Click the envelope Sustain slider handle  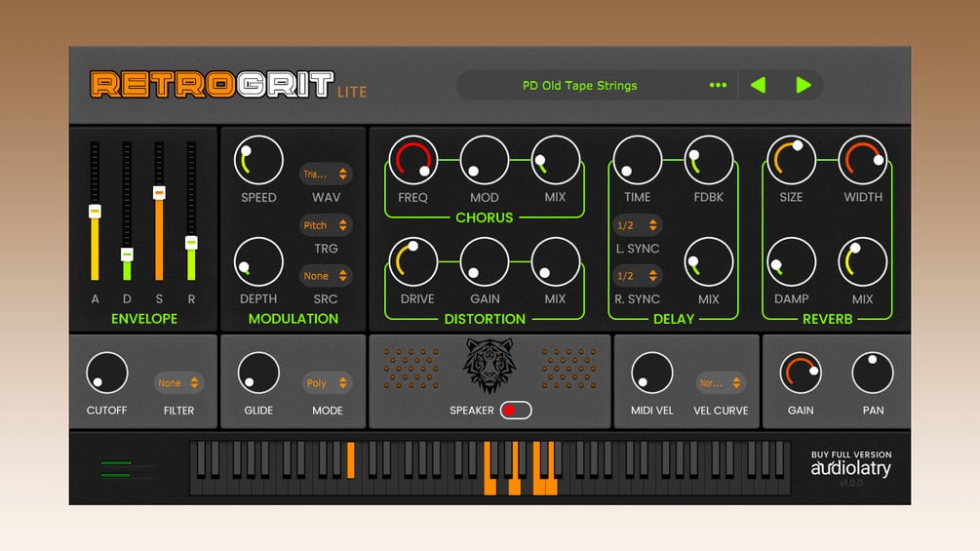[x=159, y=192]
